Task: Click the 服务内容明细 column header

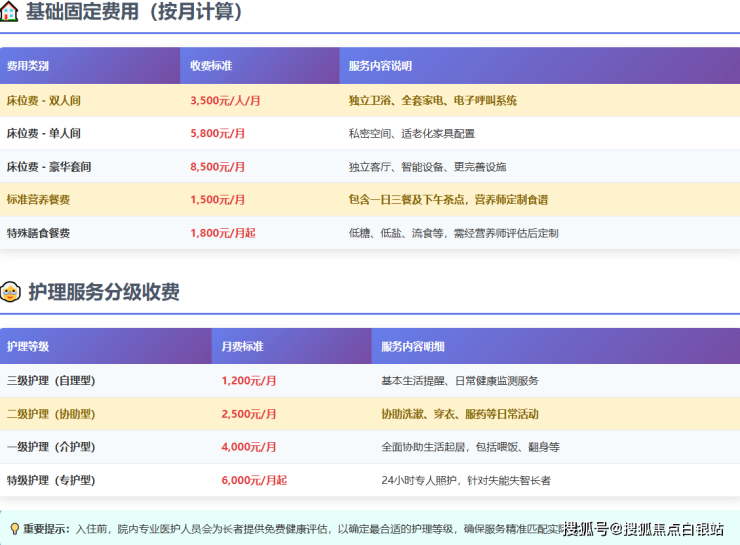Action: 413,347
